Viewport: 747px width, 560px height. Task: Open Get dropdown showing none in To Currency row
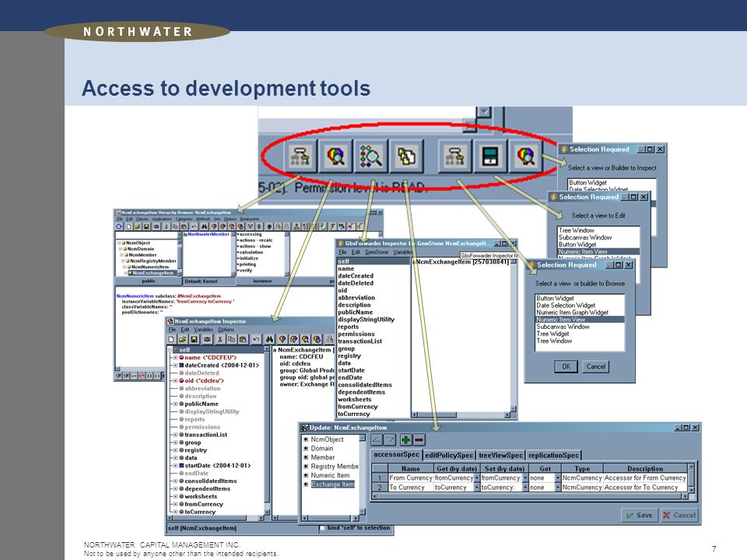558,488
